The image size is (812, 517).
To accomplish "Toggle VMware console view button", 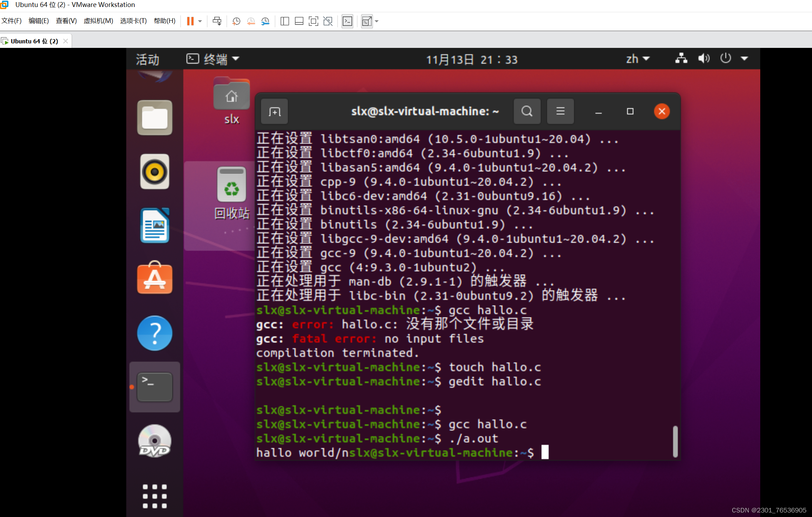I will [x=347, y=21].
